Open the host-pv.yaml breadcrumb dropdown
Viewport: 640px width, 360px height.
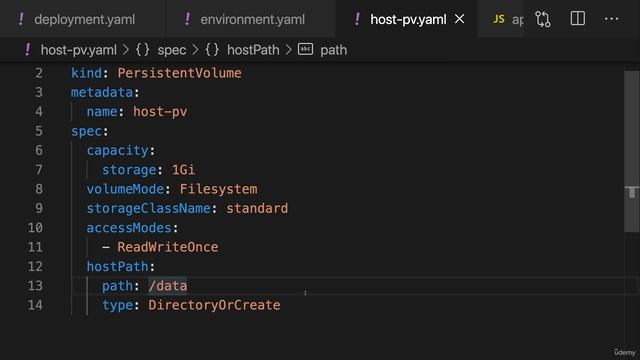click(78, 50)
